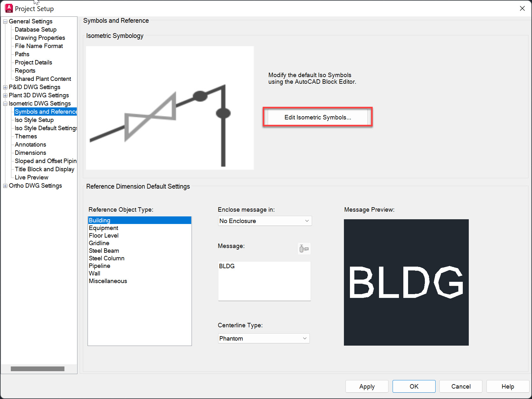Screen dimensions: 532x399
Task: Select Dimensions tree item
Action: coord(30,153)
